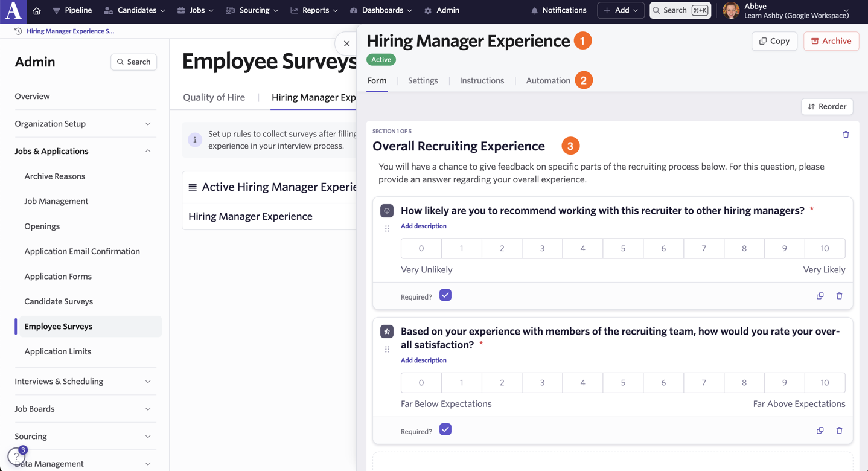Switch to the Automation tab

click(x=548, y=80)
